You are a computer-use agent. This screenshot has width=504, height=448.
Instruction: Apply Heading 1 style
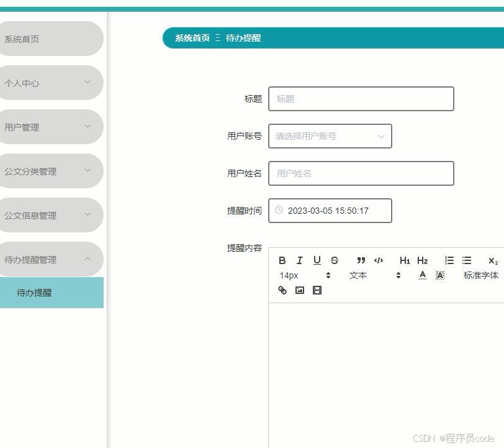405,260
